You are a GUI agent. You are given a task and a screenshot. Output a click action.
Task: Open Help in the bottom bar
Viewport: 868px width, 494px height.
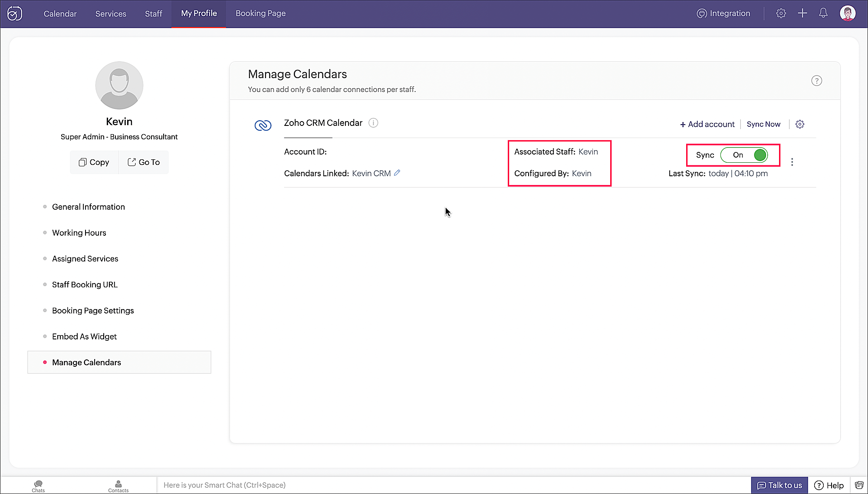click(829, 485)
